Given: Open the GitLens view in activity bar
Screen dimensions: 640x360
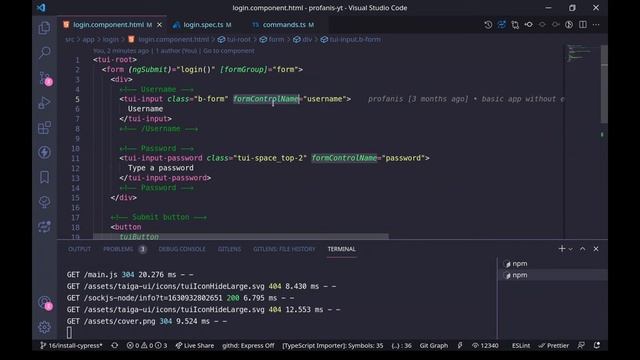Looking at the screenshot, I should tap(44, 202).
